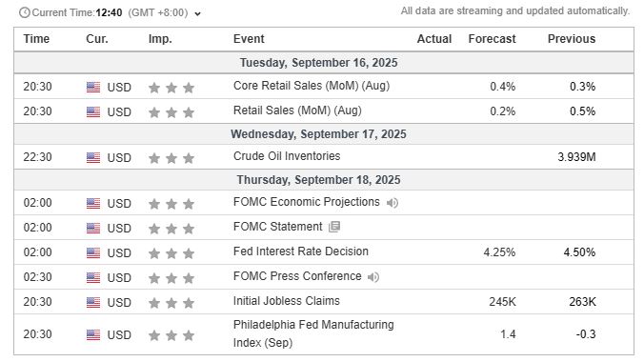Screen dimensions: 644x362
Task: Click importance stars for Fed Interest Rate Decision
Action: coord(171,253)
